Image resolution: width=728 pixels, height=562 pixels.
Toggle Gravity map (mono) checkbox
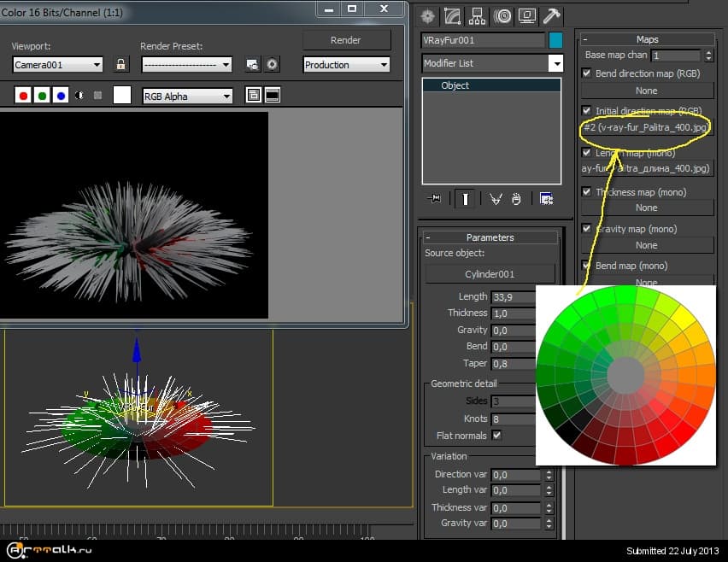pos(586,229)
